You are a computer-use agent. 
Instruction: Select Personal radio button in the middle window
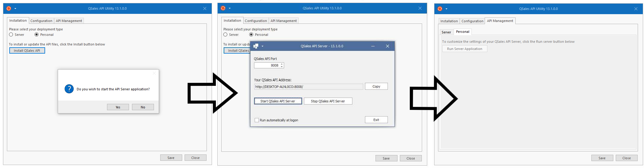251,35
